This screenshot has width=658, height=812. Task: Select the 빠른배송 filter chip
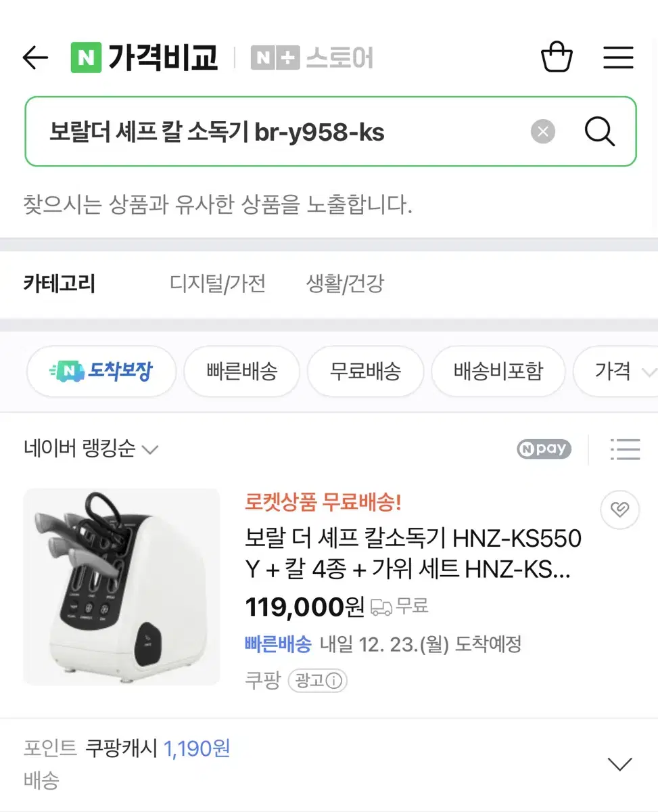coord(241,371)
